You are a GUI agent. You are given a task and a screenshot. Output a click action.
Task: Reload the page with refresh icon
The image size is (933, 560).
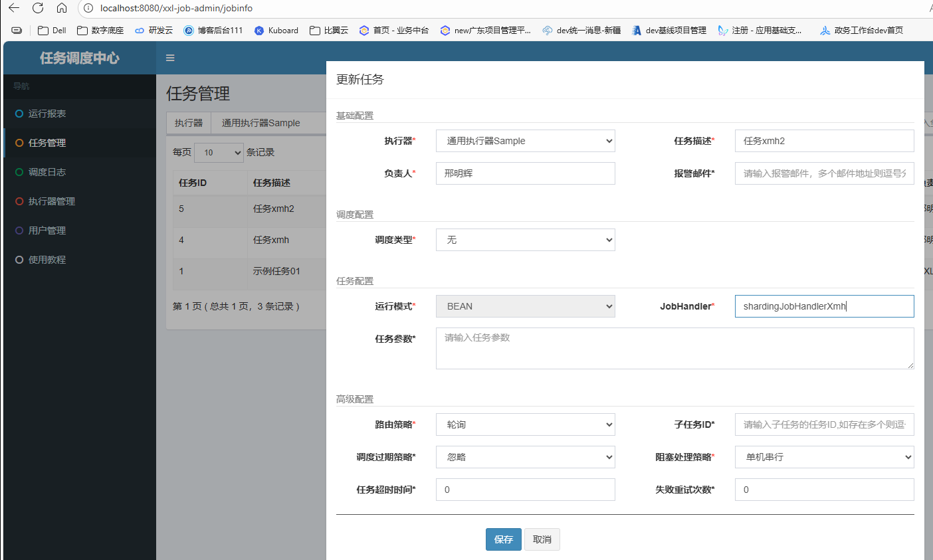38,8
